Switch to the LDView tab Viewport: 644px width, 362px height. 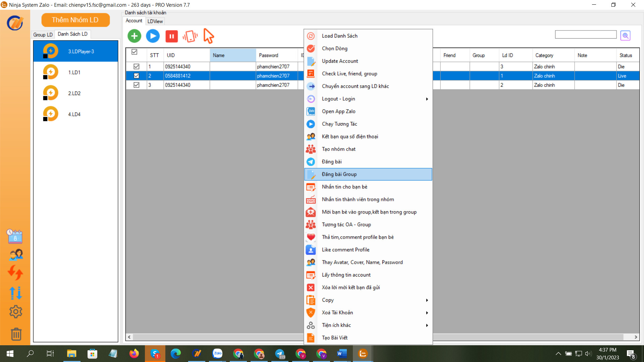tap(155, 21)
